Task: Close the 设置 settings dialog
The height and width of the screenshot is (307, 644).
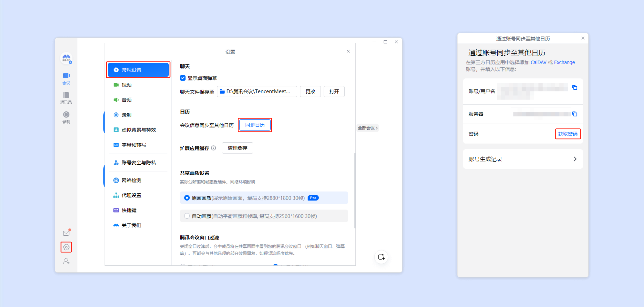Action: (x=348, y=51)
